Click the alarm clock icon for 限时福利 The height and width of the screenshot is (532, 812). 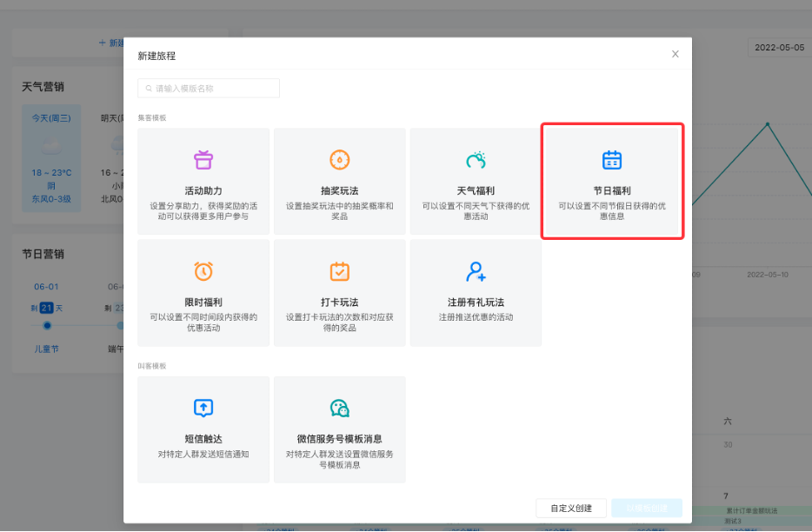point(203,271)
